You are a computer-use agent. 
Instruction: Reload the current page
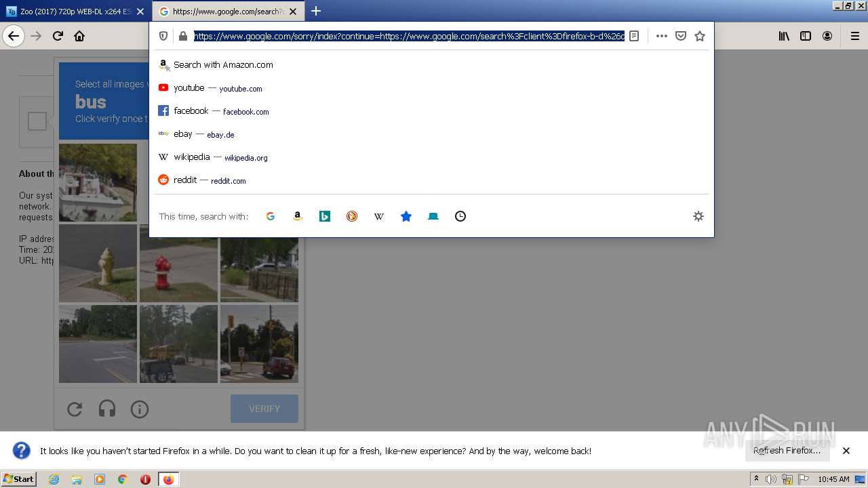pos(58,36)
